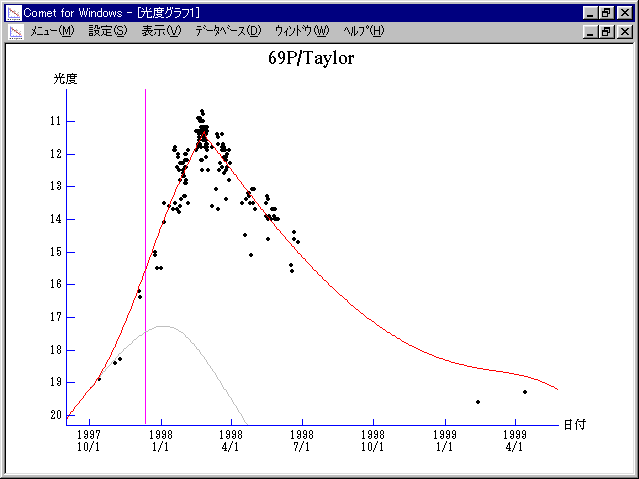Screen dimensions: 639x479
Task: Minimize the 光度グラフ1 child window
Action: [x=590, y=31]
